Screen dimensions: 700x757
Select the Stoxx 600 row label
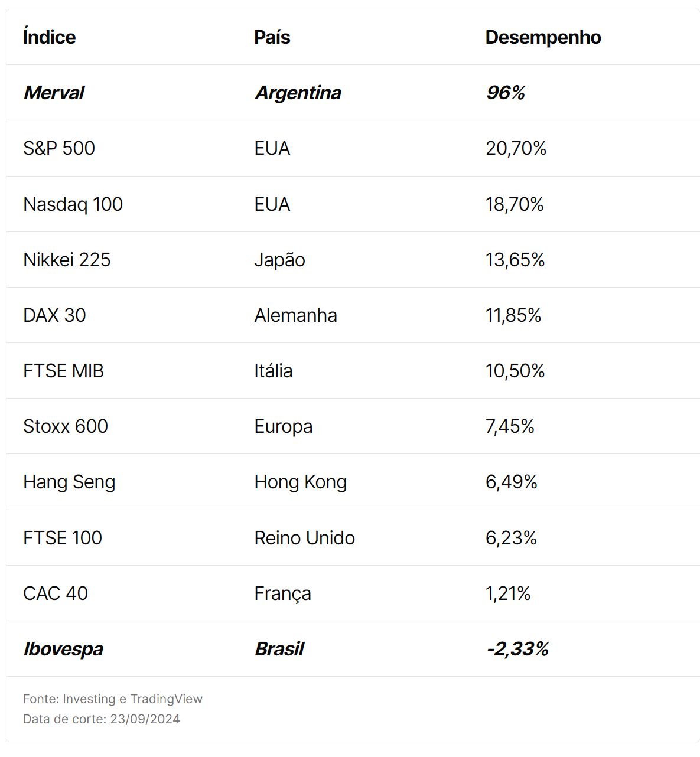(65, 426)
